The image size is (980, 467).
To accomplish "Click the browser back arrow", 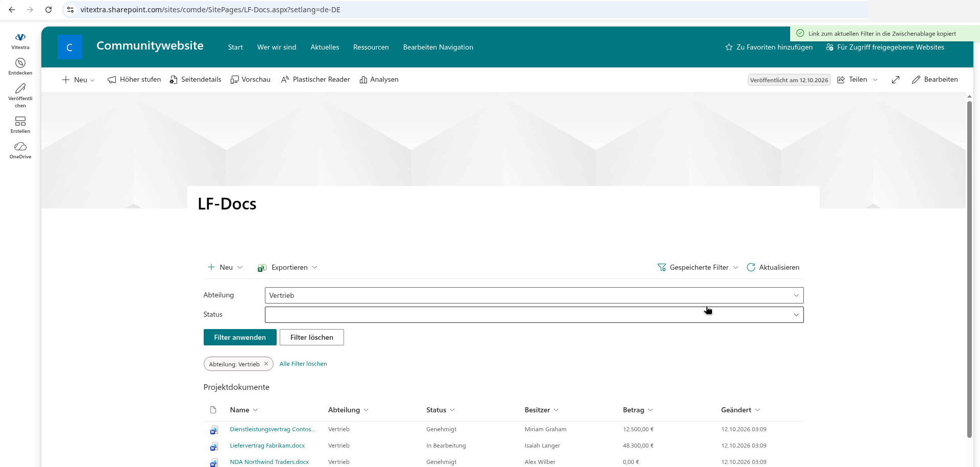I will pyautogui.click(x=12, y=10).
